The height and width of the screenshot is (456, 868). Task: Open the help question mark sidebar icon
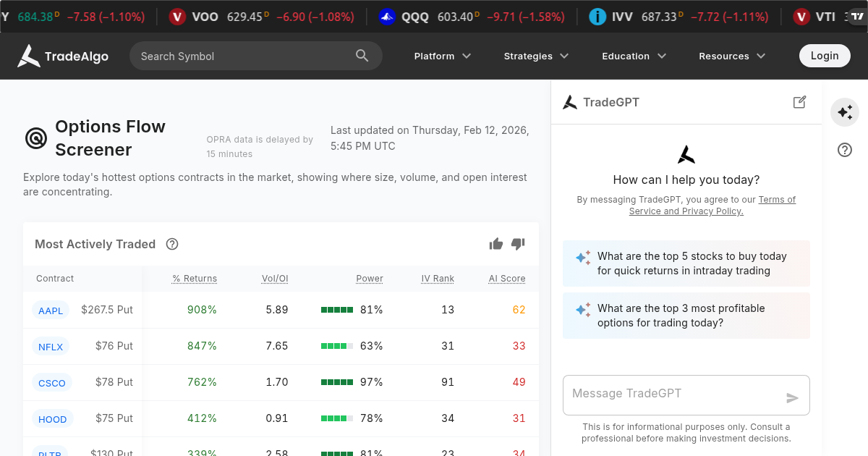(x=844, y=150)
